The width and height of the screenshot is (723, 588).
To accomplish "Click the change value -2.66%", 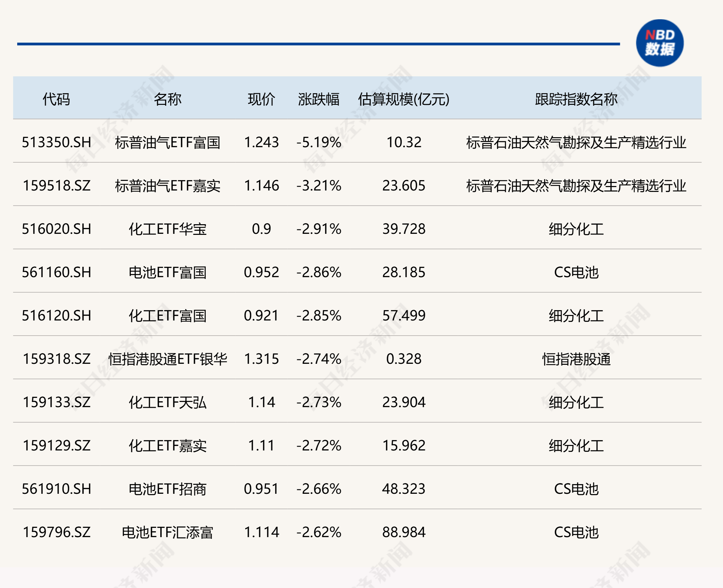I will click(319, 489).
